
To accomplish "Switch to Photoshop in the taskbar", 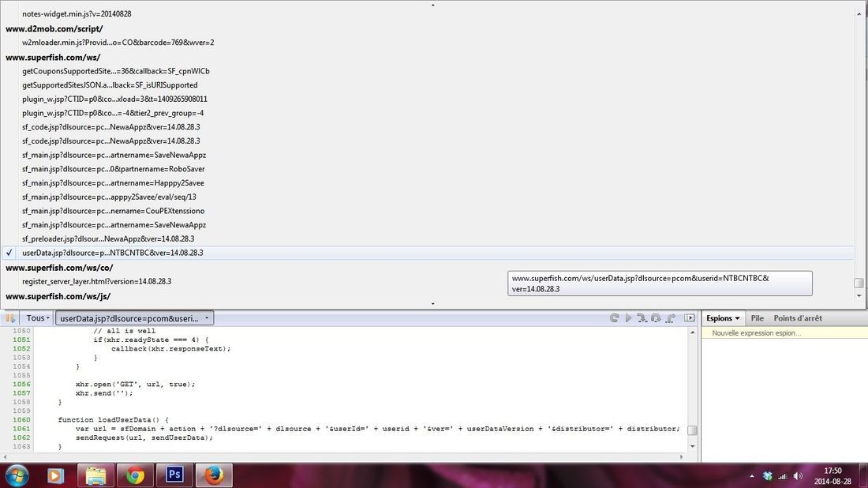I will pyautogui.click(x=174, y=476).
